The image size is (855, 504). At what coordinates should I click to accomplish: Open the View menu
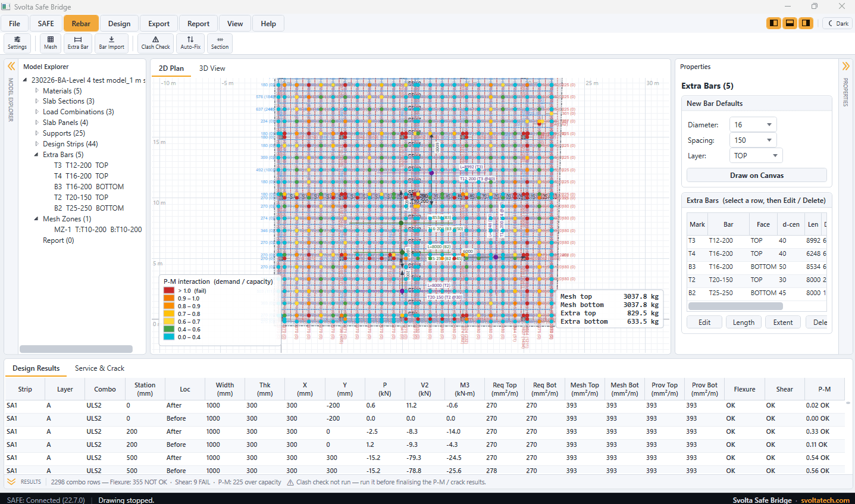pos(235,24)
